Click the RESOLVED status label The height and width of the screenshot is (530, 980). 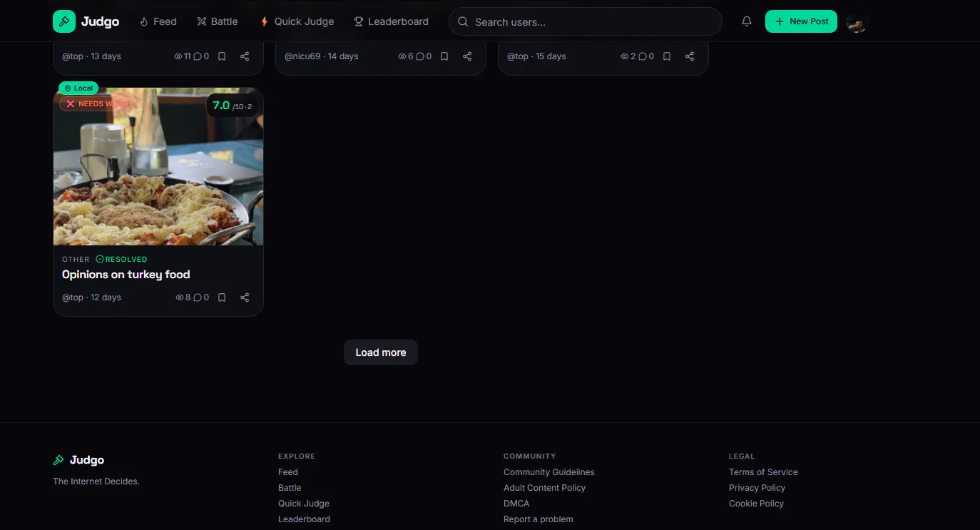click(122, 260)
